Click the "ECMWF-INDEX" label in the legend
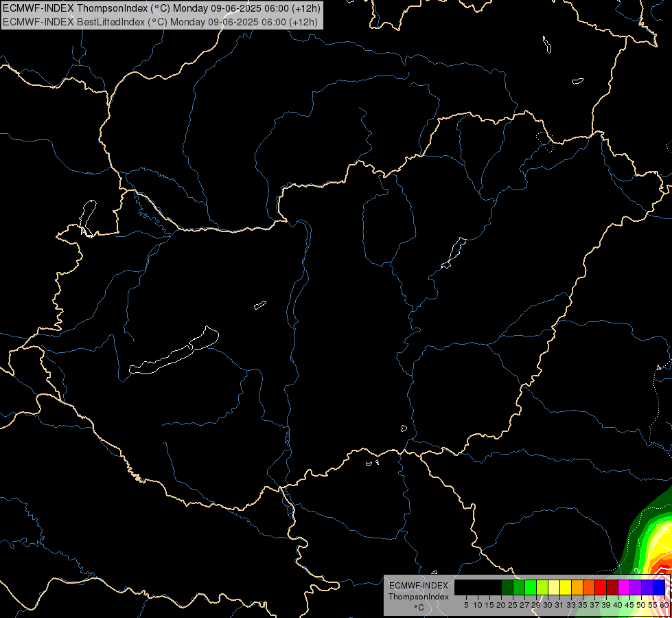Image resolution: width=672 pixels, height=618 pixels. [x=419, y=586]
